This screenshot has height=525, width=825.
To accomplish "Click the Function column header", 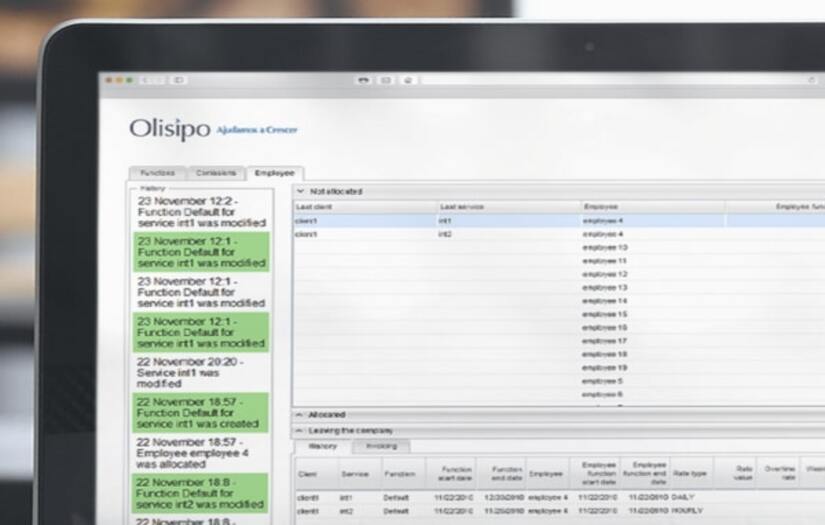I will click(404, 474).
